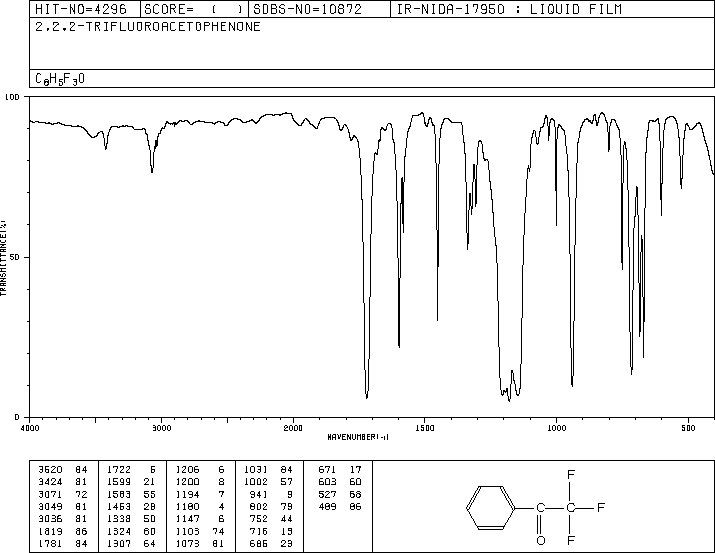The image size is (715, 553).
Task: Click the 1000 x-axis tick label
Action: (x=556, y=428)
